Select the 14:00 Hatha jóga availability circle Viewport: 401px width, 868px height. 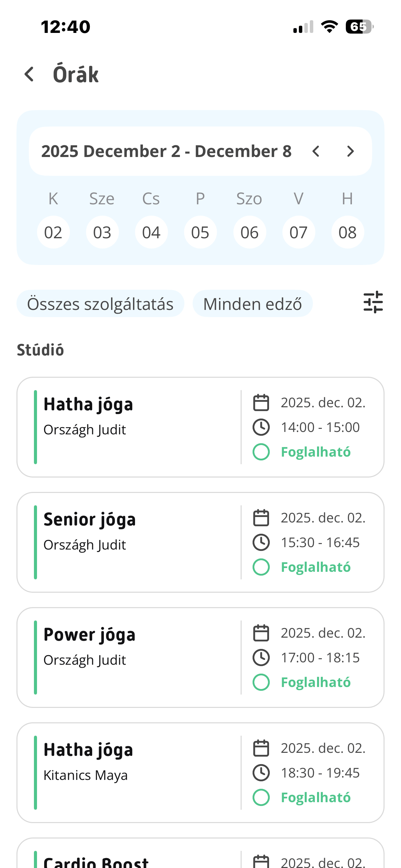pyautogui.click(x=261, y=452)
